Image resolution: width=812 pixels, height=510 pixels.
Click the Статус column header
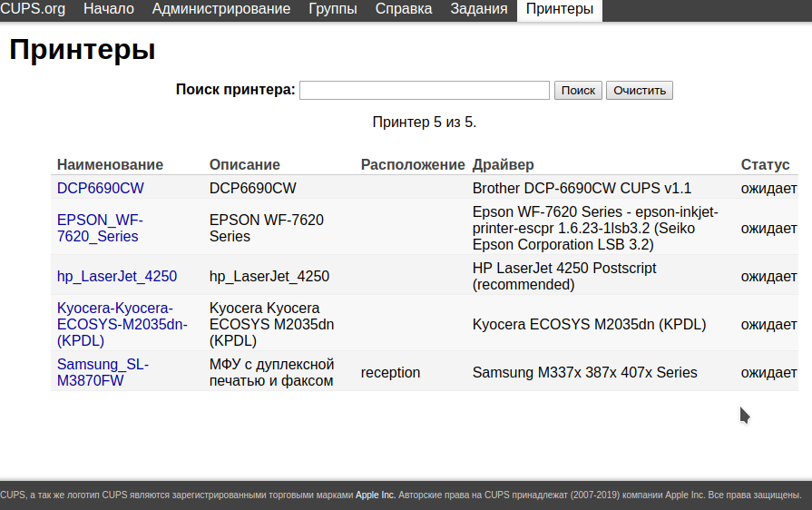point(765,164)
